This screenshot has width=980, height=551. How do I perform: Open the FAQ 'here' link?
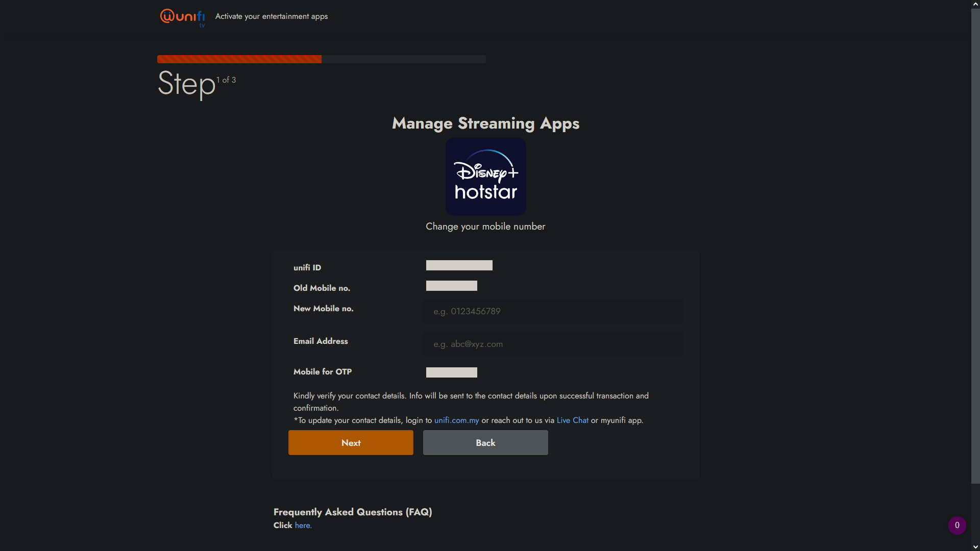[x=302, y=525]
